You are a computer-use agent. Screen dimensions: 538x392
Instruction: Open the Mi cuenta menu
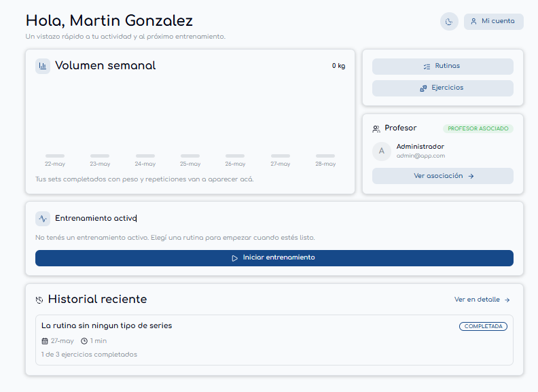point(494,21)
